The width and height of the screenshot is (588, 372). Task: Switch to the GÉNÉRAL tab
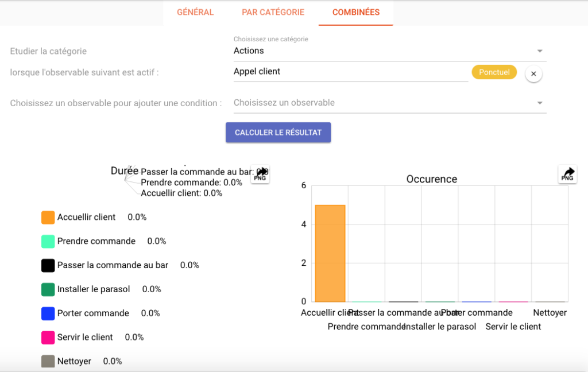[x=195, y=11]
